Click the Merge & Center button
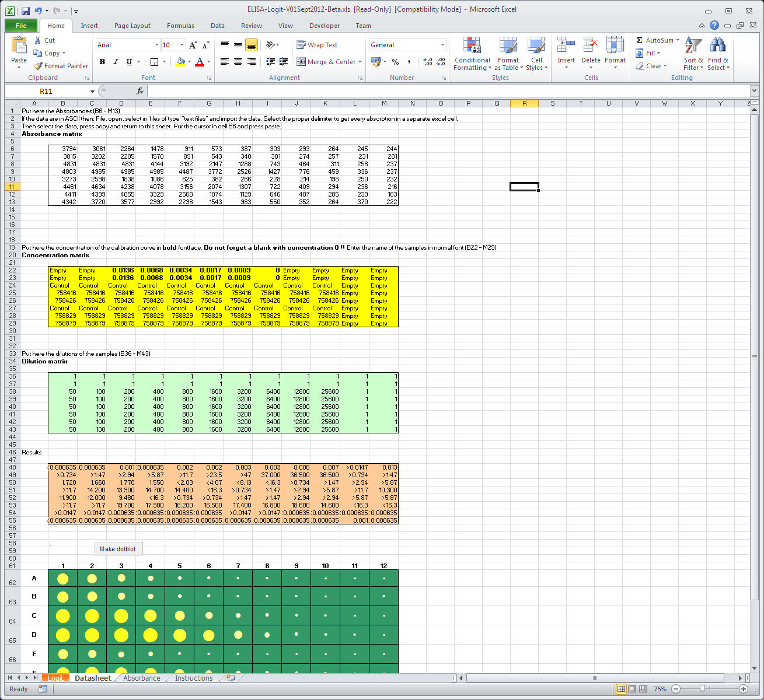 click(326, 61)
